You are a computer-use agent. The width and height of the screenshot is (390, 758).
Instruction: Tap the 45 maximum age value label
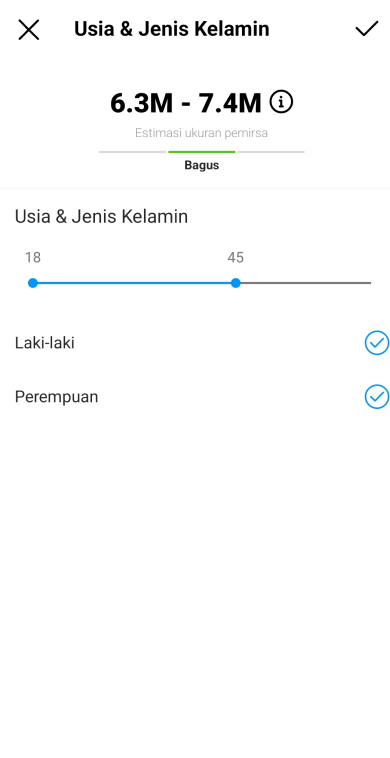click(235, 258)
